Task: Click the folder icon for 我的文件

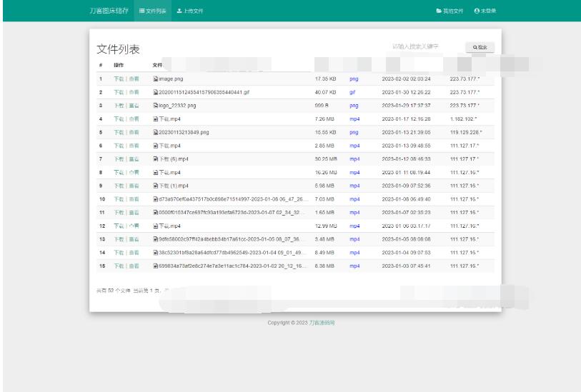Action: [439, 11]
